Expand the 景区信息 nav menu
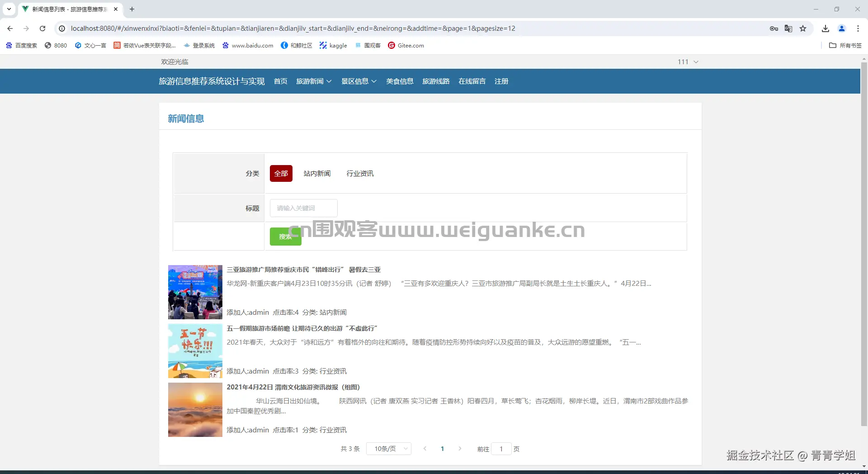The height and width of the screenshot is (474, 868). 359,81
